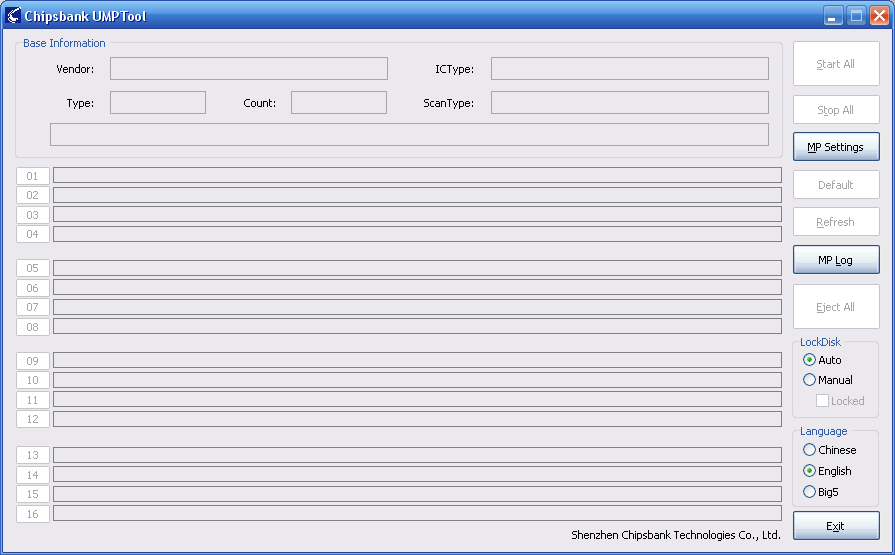895x555 pixels.
Task: Click progress bar for port 16
Action: pyautogui.click(x=417, y=513)
